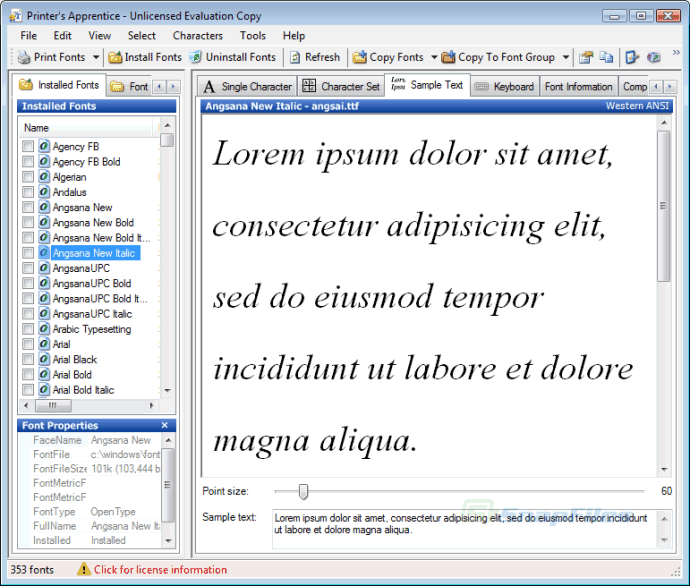Viewport: 690px width, 586px height.
Task: Open the File menu
Action: tap(29, 36)
